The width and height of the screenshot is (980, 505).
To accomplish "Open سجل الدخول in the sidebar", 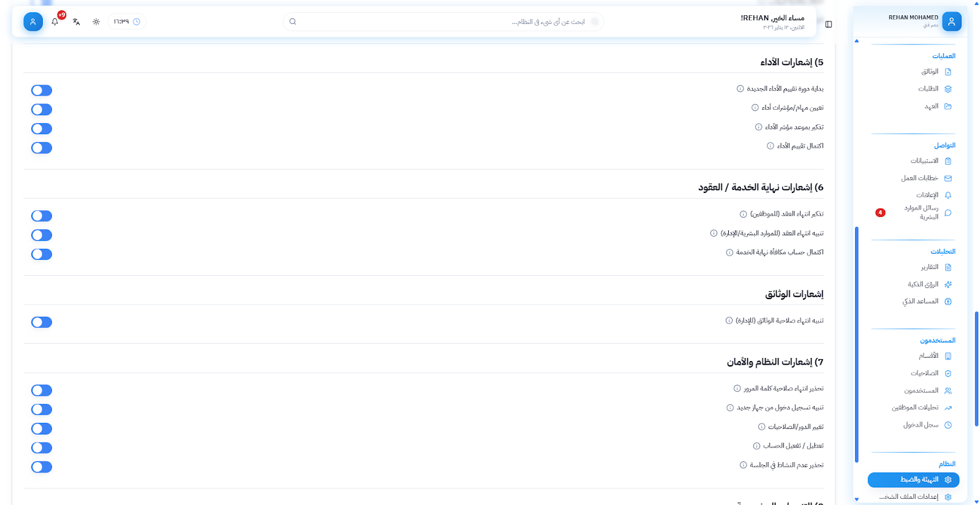I will (x=921, y=425).
